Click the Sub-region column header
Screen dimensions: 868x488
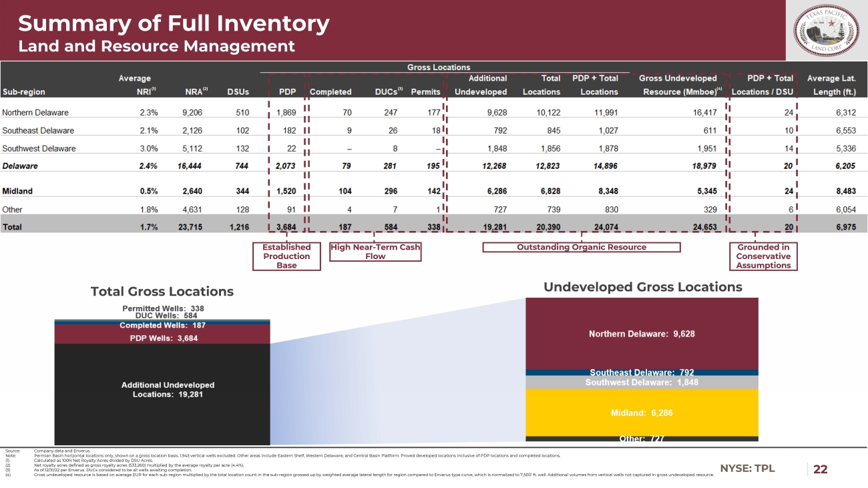(25, 91)
